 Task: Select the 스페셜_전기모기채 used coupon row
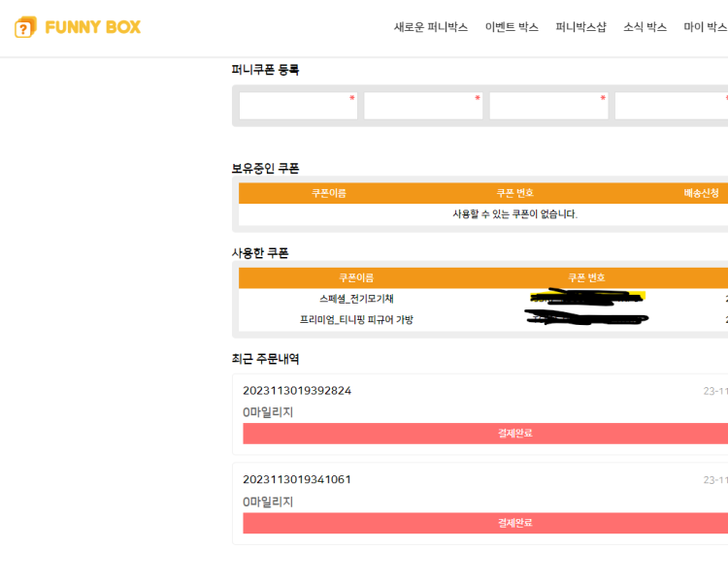tap(356, 299)
